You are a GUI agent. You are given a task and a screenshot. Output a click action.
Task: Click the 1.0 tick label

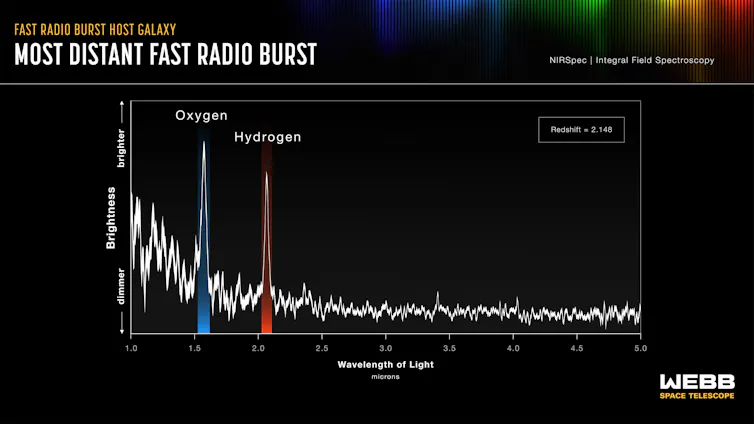131,348
